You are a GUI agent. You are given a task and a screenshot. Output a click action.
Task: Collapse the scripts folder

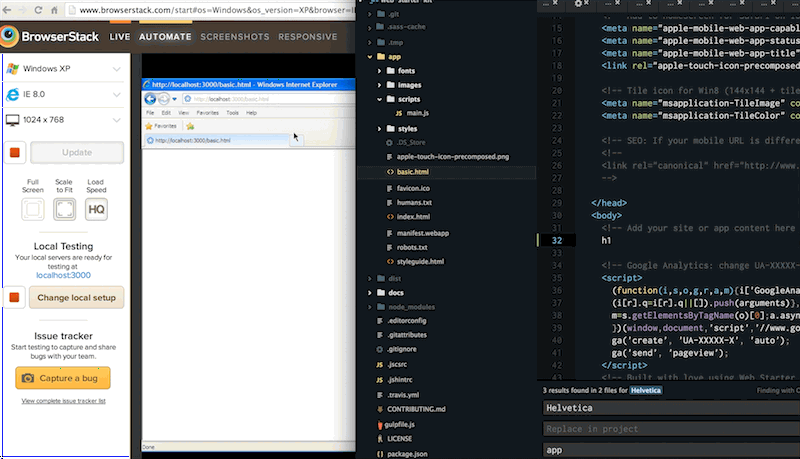379,99
